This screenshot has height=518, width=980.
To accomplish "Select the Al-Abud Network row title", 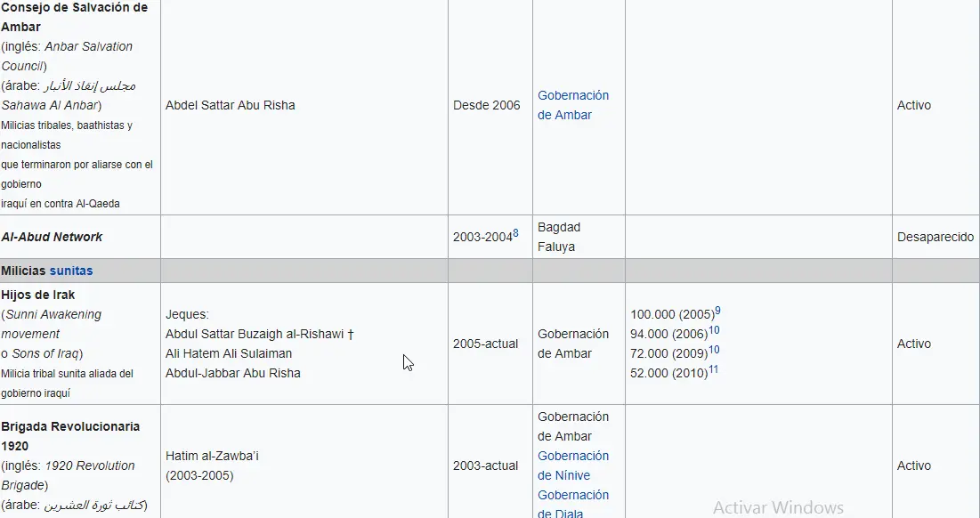I will pos(52,237).
